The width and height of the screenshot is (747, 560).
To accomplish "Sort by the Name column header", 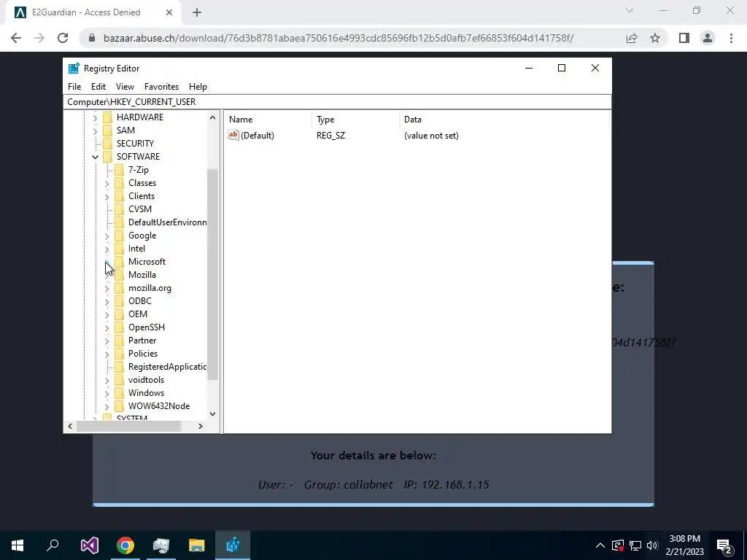I will 269,120.
